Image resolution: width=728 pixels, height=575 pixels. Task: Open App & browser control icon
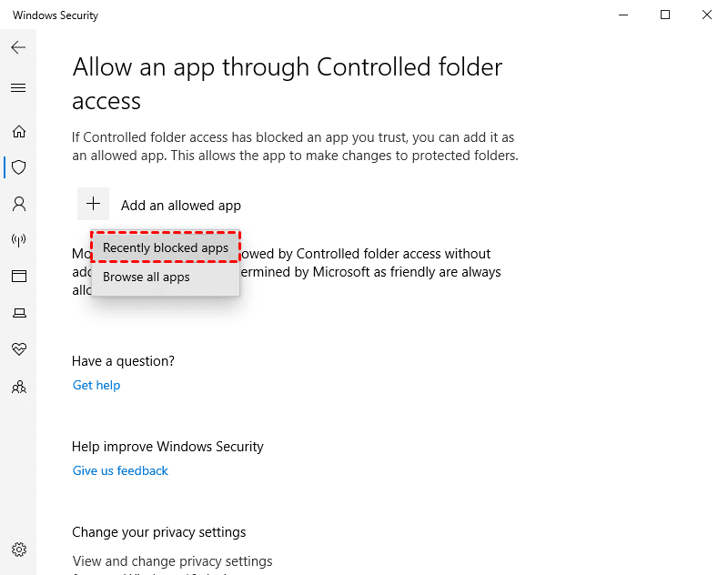tap(18, 276)
